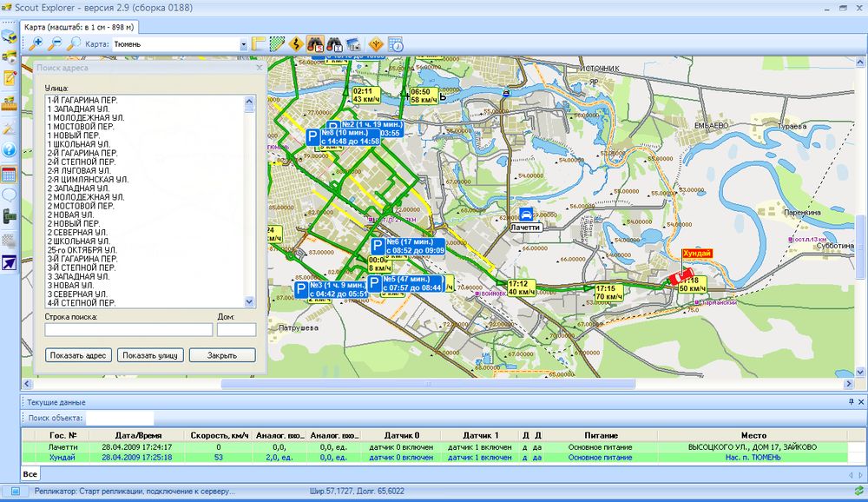Image resolution: width=868 pixels, height=502 pixels.
Task: Click the Дом input field
Action: point(236,330)
